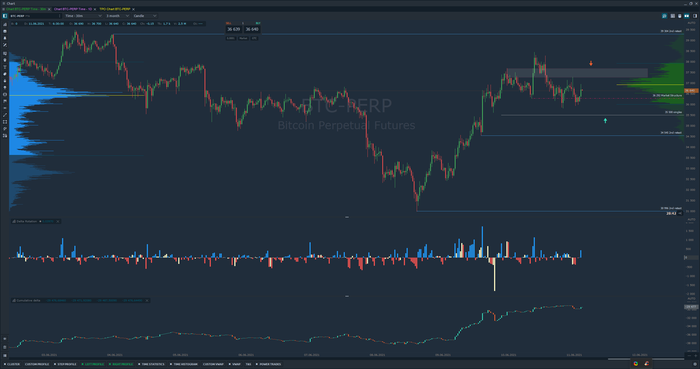Click the CUSTOM PROFILE button
The image size is (700, 369).
click(37, 364)
